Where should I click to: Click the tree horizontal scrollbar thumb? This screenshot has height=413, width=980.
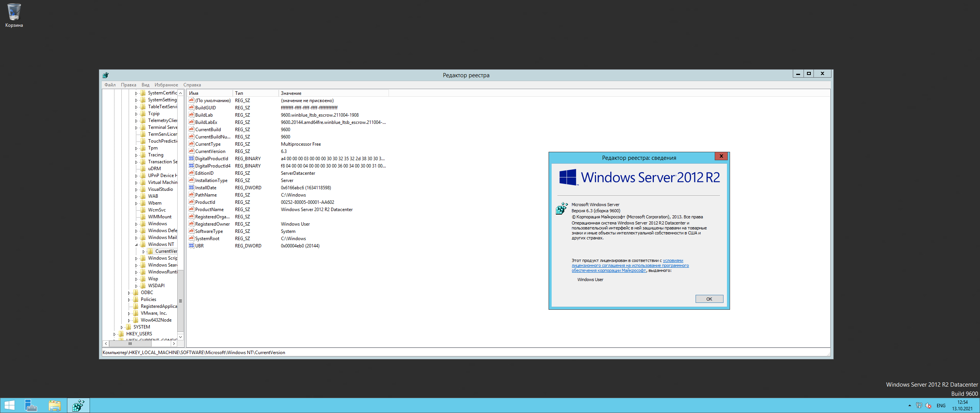pyautogui.click(x=130, y=344)
